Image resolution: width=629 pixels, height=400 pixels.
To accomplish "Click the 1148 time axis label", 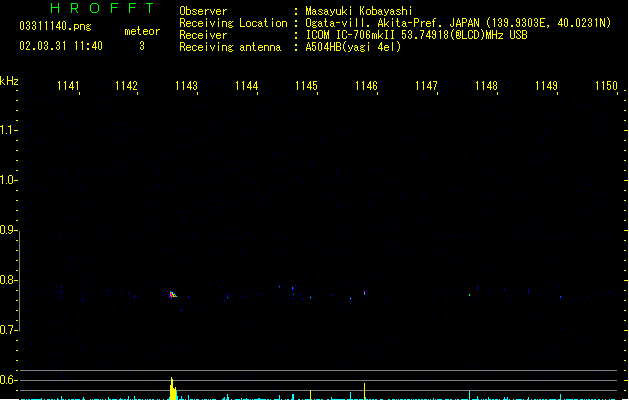I will 486,86.
